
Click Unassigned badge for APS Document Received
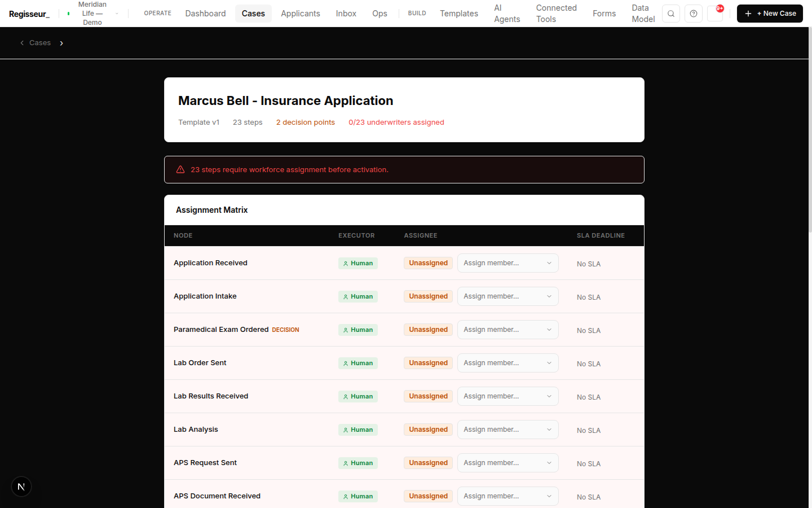429,496
